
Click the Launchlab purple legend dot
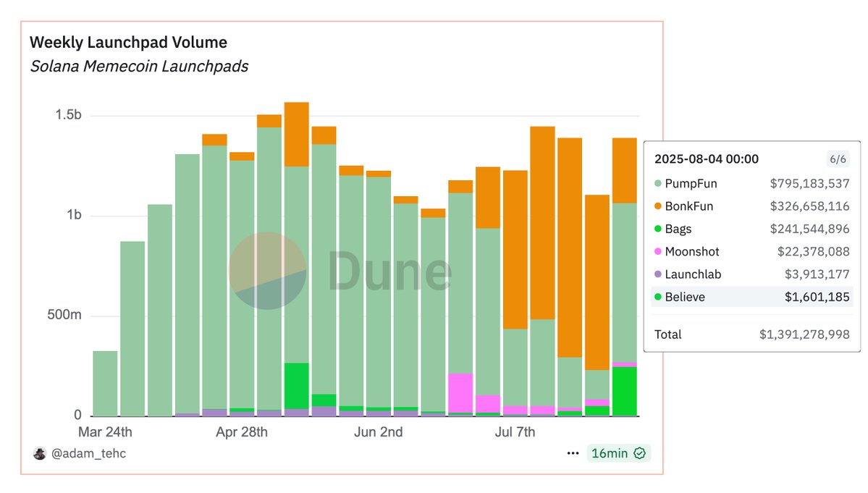pos(657,274)
